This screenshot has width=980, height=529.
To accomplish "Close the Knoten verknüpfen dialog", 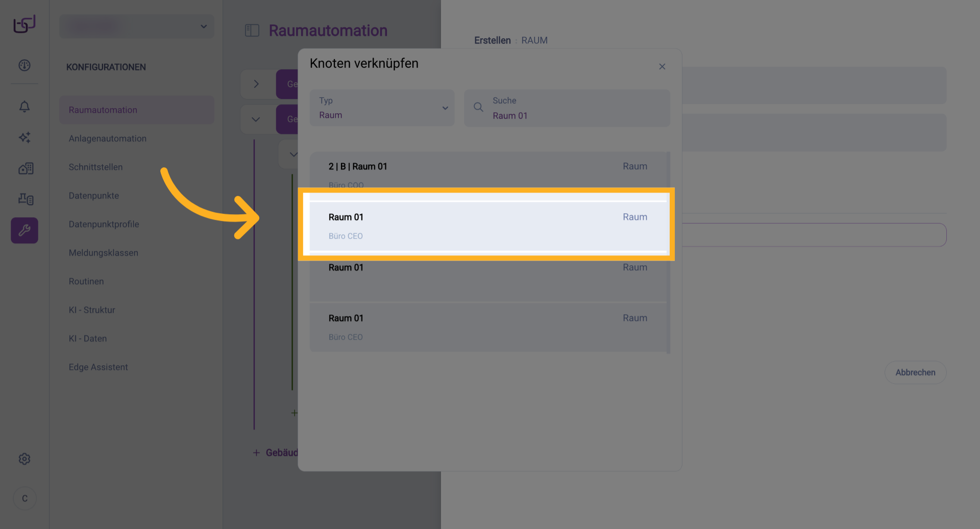I will (662, 66).
